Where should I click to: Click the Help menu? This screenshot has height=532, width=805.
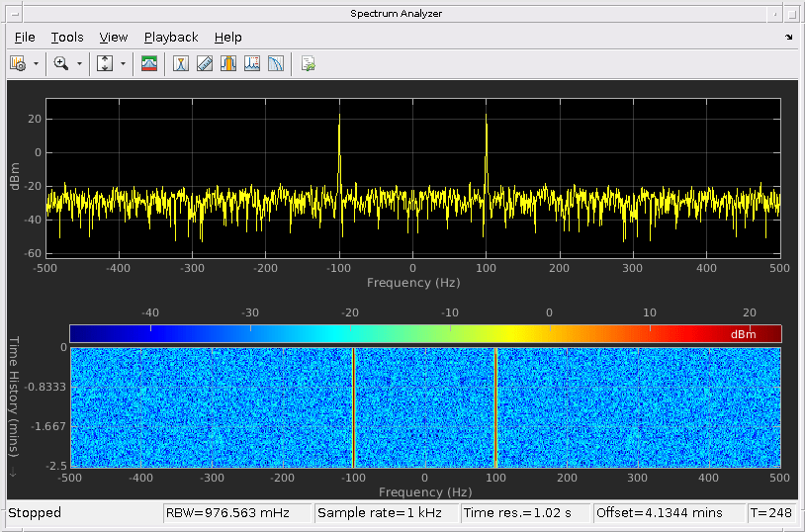coord(227,37)
